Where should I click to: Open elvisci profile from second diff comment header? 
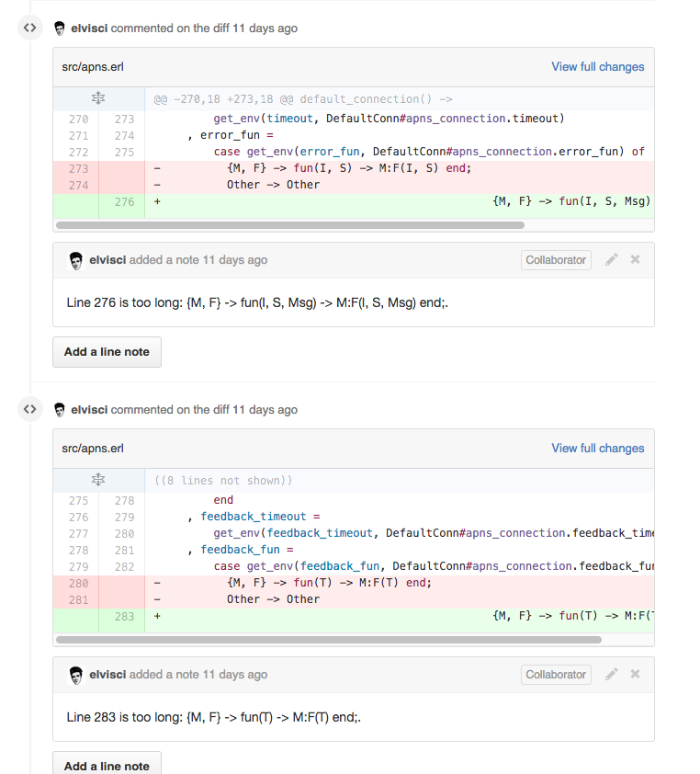[89, 410]
